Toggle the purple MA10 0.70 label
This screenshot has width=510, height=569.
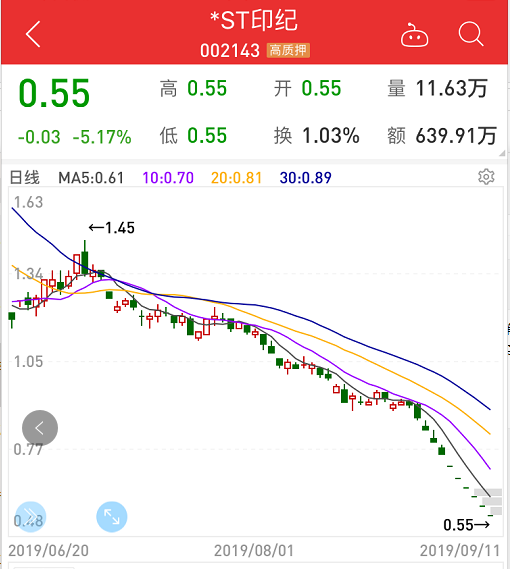pyautogui.click(x=168, y=178)
